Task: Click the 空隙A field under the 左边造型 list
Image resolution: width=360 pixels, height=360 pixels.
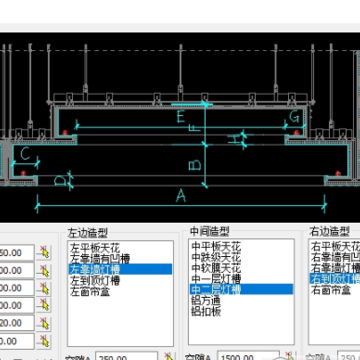Action: click(x=127, y=356)
